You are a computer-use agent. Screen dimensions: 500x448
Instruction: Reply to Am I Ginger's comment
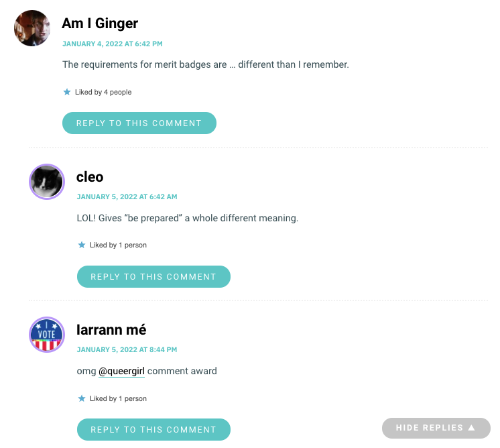(139, 123)
